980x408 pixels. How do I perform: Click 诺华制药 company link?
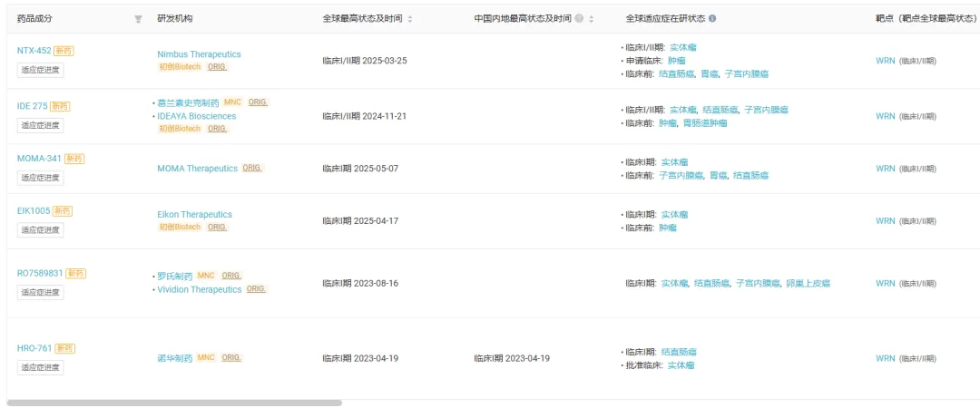pos(175,358)
